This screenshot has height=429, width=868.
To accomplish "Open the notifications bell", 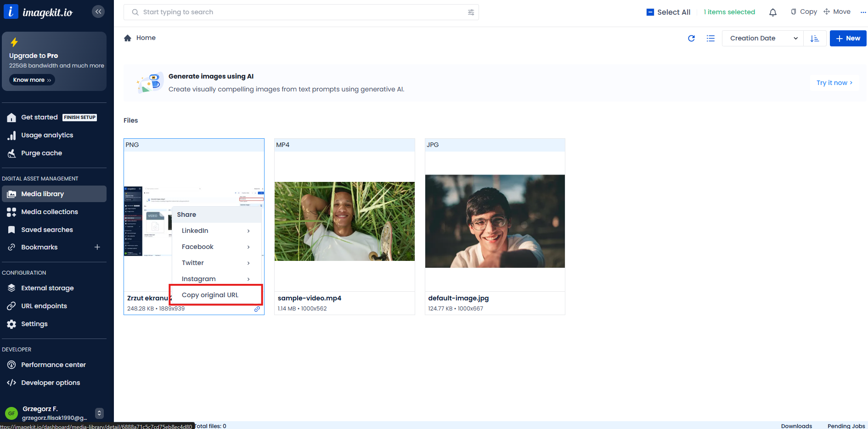I will (773, 12).
